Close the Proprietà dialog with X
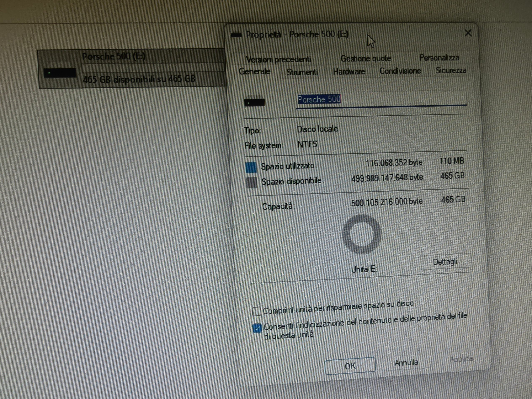The image size is (532, 399). pyautogui.click(x=468, y=33)
